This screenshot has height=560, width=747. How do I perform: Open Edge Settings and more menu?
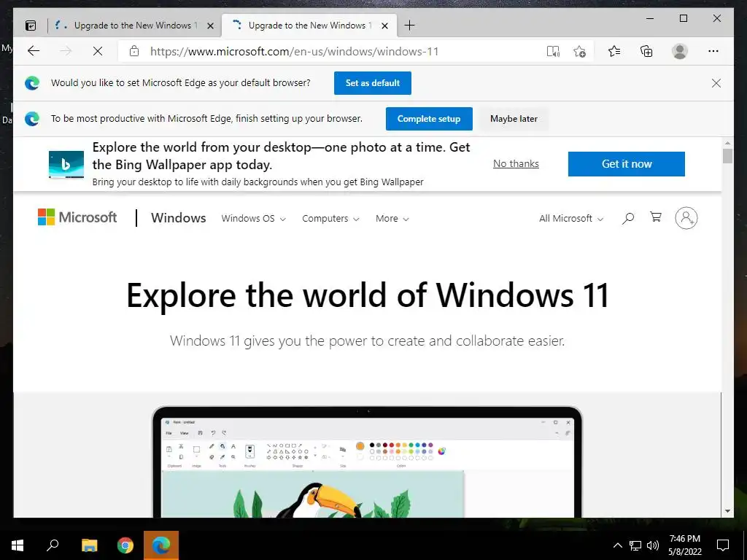pos(713,51)
